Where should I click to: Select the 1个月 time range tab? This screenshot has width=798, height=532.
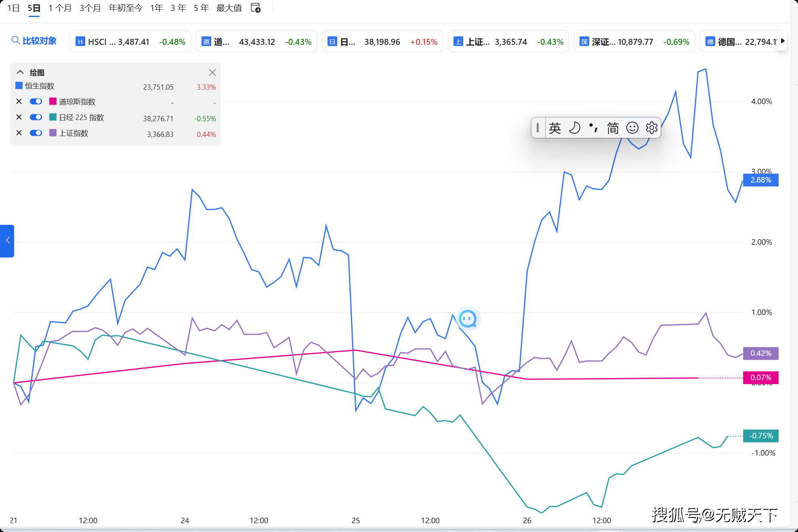click(60, 8)
